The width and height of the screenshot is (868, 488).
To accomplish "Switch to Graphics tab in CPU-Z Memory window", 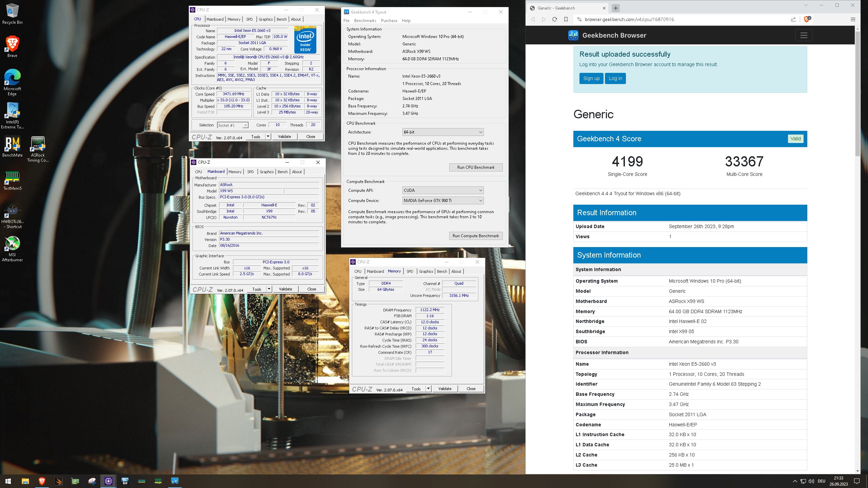I will point(426,271).
